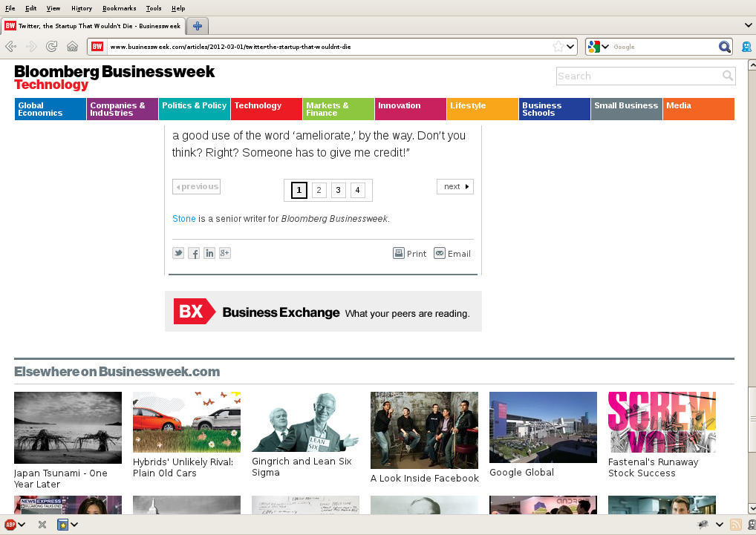
Task: Go to the next article page
Action: (x=455, y=186)
